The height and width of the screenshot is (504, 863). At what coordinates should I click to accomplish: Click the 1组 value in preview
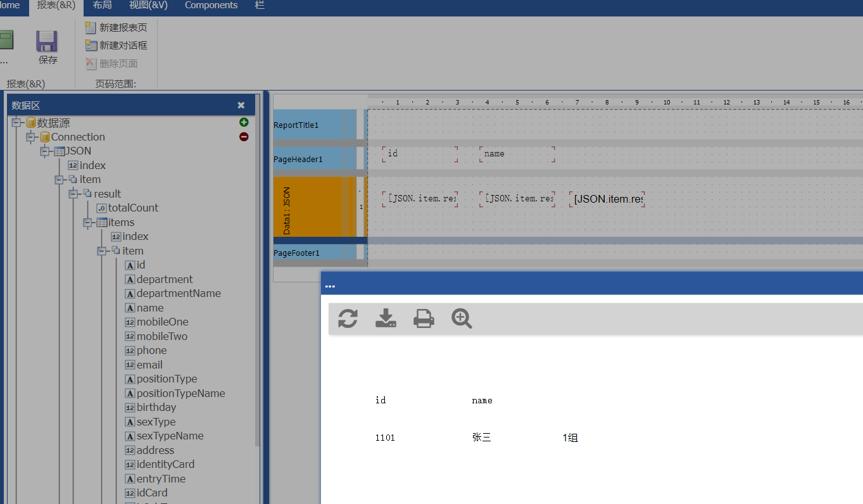pos(570,438)
